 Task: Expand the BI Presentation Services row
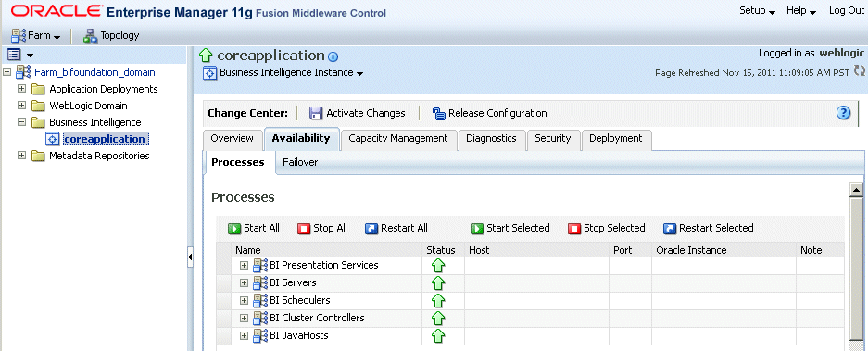tap(244, 266)
